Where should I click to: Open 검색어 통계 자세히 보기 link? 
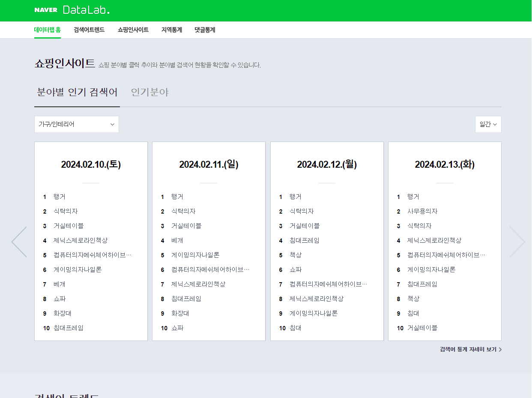pyautogui.click(x=471, y=350)
